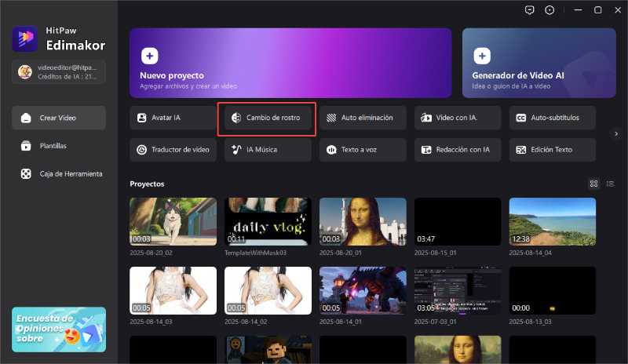
Task: Open project 2025-08-13_03 thumbnail
Action: [553, 291]
